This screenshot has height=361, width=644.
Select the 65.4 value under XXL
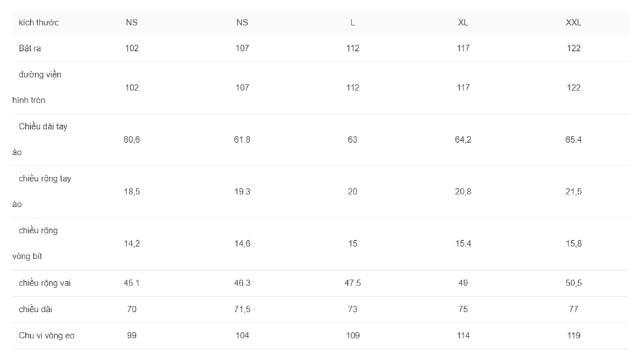(574, 140)
